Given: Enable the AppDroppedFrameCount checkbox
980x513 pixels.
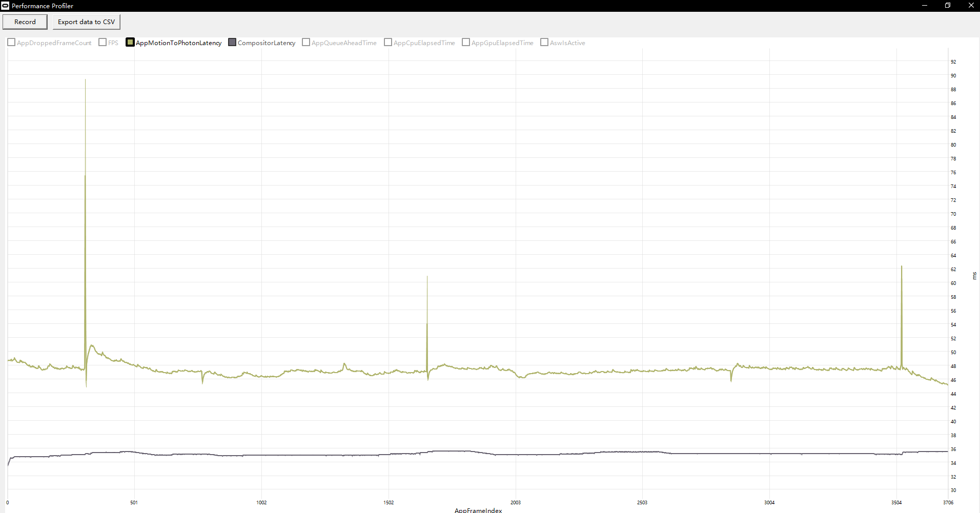Looking at the screenshot, I should [11, 43].
